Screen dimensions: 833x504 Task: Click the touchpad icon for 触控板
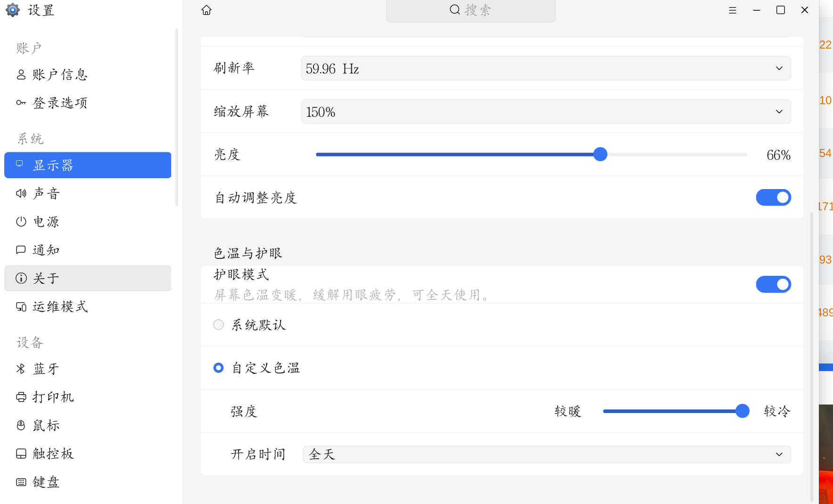click(x=21, y=454)
